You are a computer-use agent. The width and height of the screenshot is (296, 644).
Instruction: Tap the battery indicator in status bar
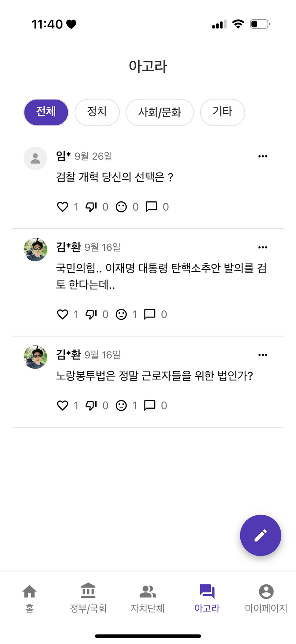click(x=259, y=24)
